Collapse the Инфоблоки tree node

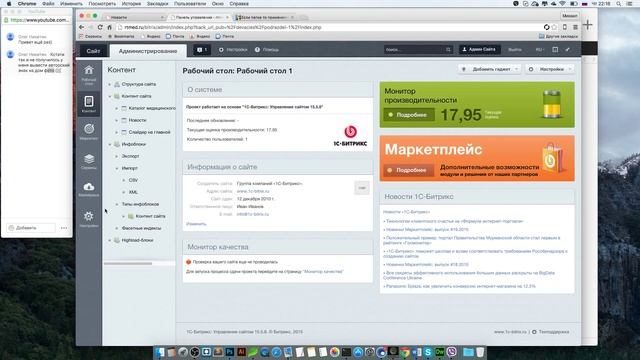(x=110, y=144)
